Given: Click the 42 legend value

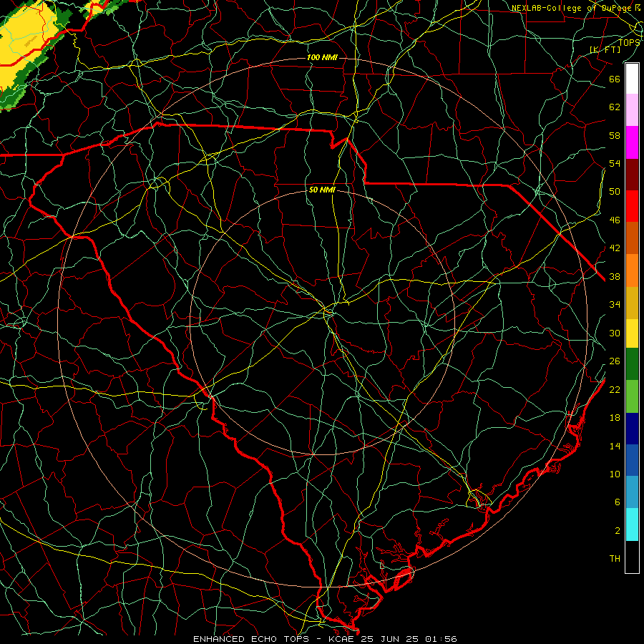Looking at the screenshot, I should tap(615, 248).
